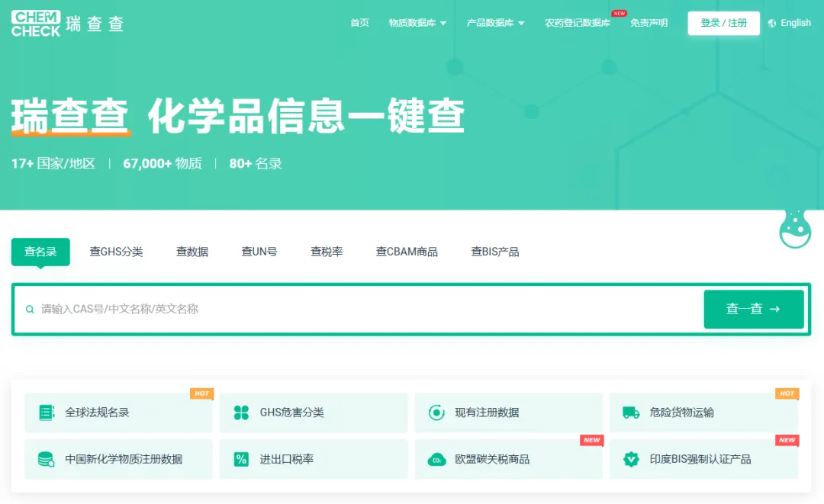The width and height of the screenshot is (824, 504).
Task: Click the 危险货物运输 truck icon
Action: point(631,413)
